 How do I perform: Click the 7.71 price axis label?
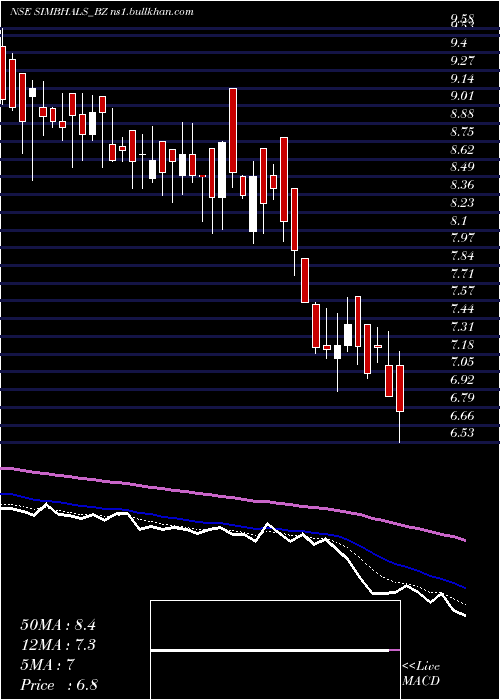pyautogui.click(x=462, y=273)
